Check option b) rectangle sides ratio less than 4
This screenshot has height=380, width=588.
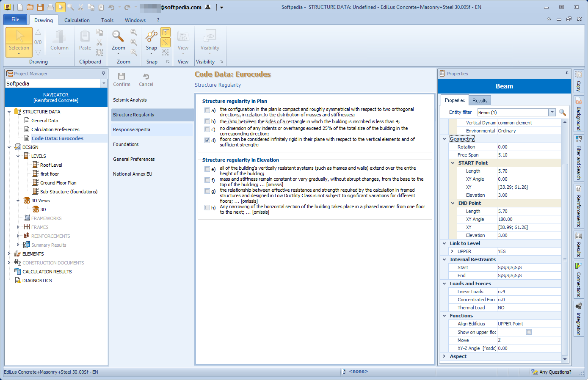tap(207, 121)
